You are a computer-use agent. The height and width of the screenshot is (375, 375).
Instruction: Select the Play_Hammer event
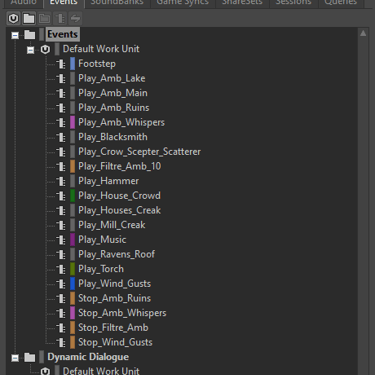point(108,181)
